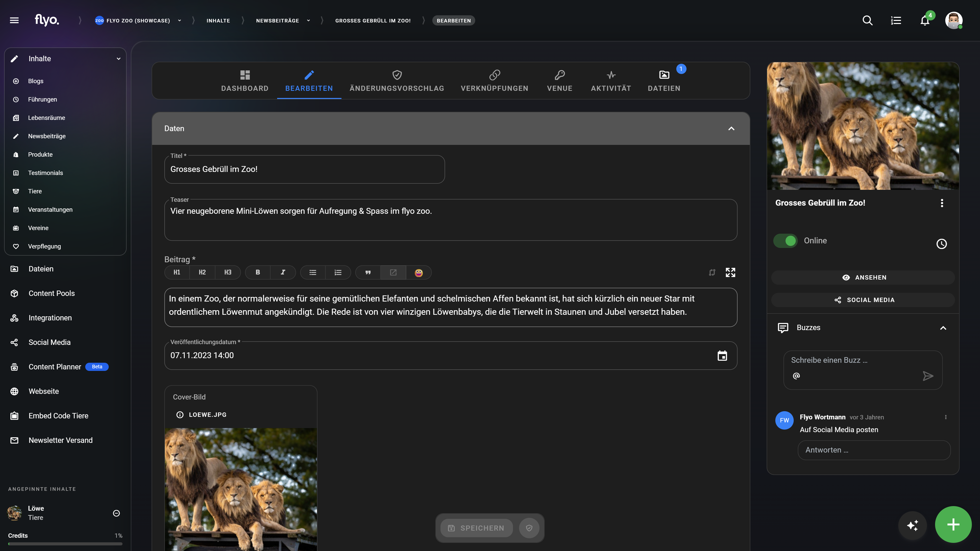This screenshot has height=551, width=980.
Task: Unpin the Löwe pinned content
Action: tap(116, 513)
